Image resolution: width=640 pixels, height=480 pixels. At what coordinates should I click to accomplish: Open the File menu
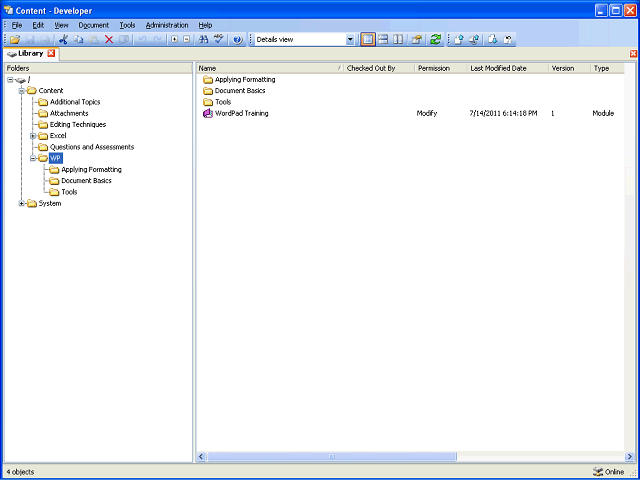coord(17,25)
